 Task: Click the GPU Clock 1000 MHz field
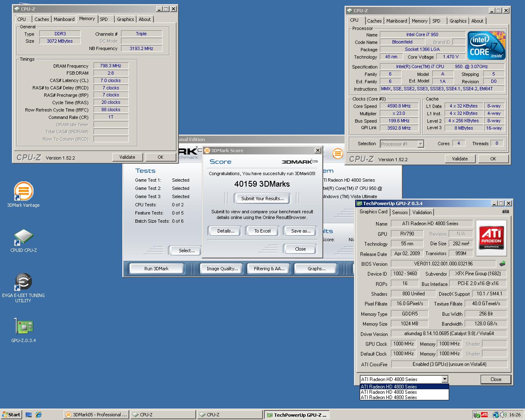coord(404,344)
